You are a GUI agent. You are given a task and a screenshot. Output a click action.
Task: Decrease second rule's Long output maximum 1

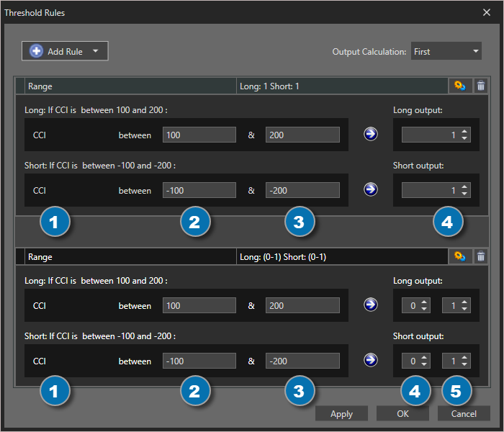[464, 309]
